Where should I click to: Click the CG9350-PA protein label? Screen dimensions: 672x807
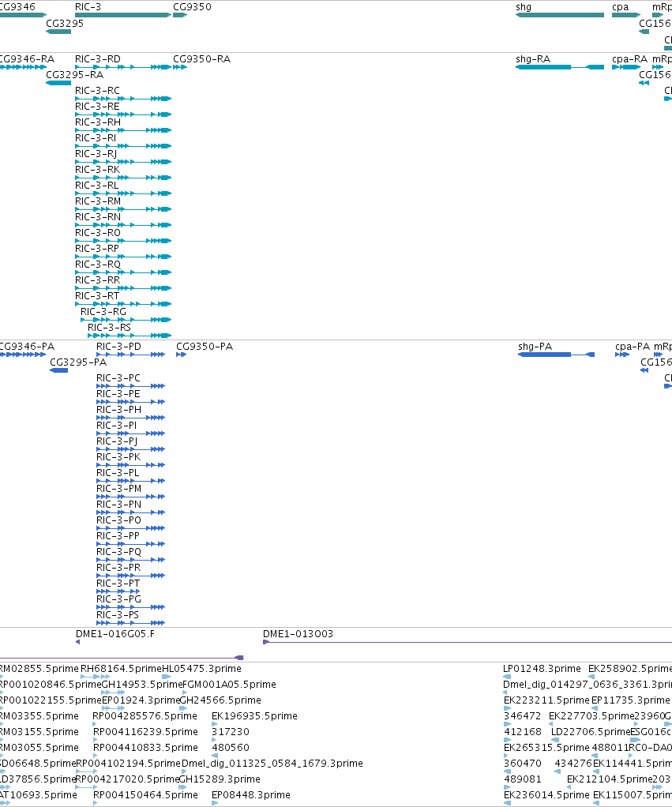coord(205,347)
